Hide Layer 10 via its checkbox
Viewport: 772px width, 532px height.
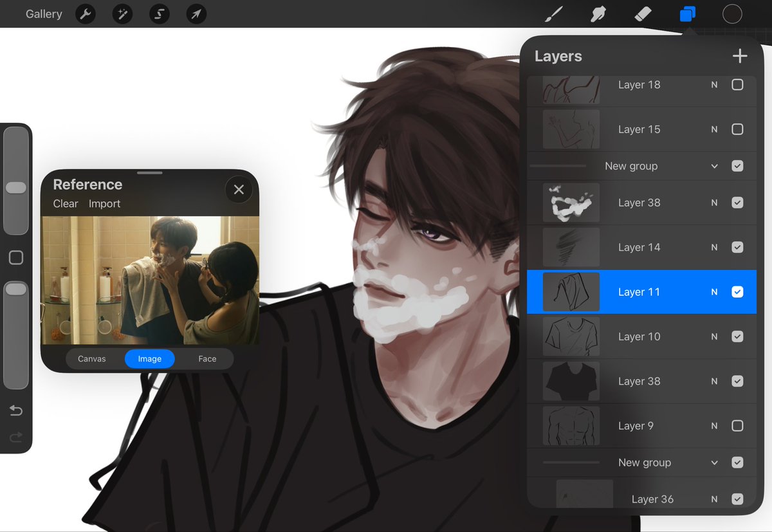click(738, 336)
